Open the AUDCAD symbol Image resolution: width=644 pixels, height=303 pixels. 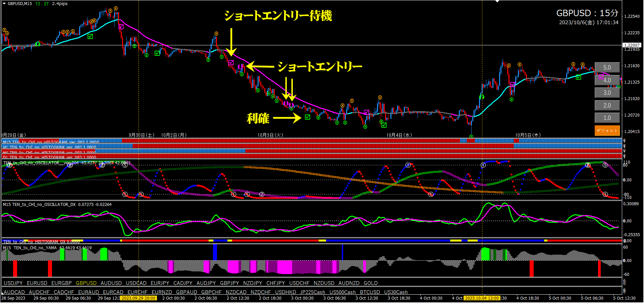14,292
